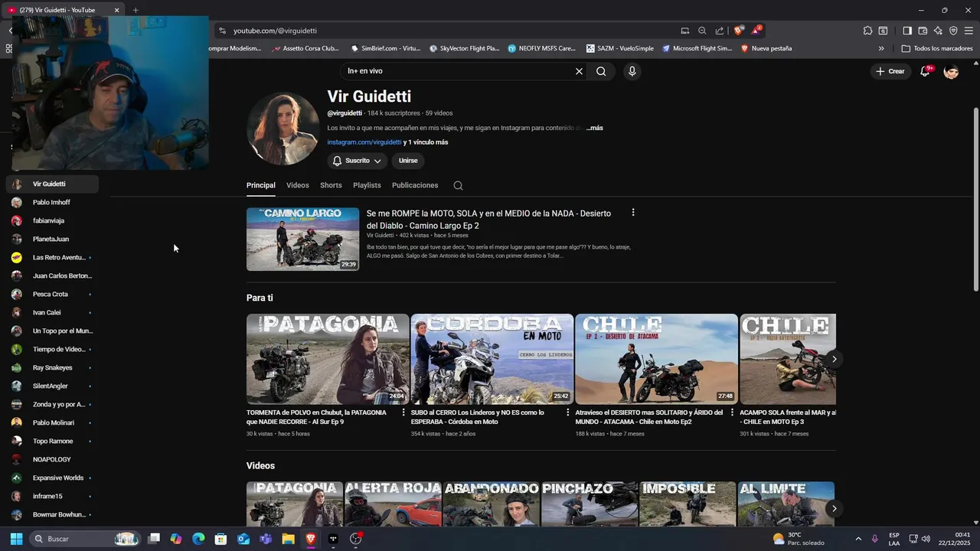This screenshot has width=980, height=551.
Task: Open the Brave VPN shield icon
Action: (953, 31)
